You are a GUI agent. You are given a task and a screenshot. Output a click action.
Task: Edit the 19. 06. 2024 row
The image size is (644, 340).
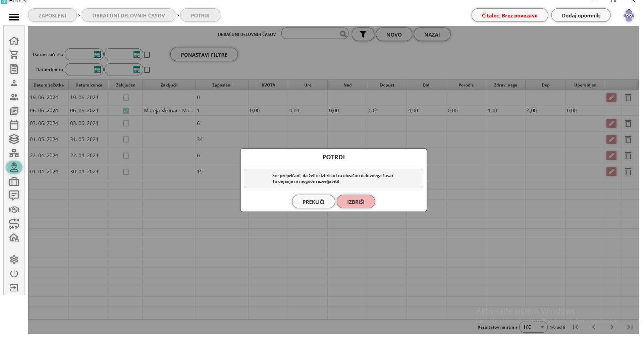pyautogui.click(x=611, y=98)
